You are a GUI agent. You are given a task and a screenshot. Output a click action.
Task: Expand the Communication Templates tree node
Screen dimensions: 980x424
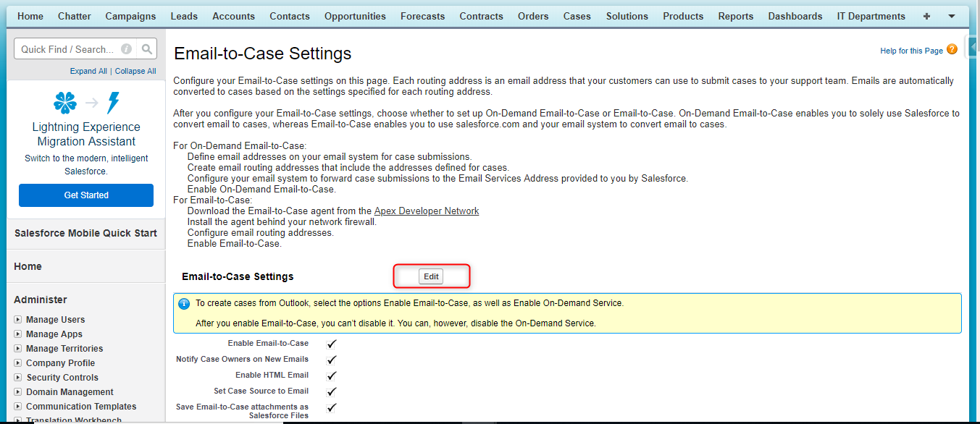click(18, 407)
